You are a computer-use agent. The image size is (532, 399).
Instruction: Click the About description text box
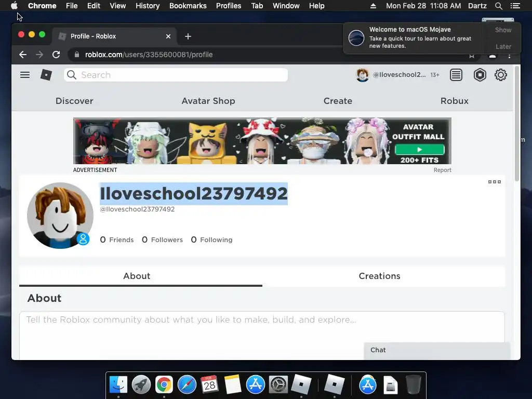pos(262,335)
